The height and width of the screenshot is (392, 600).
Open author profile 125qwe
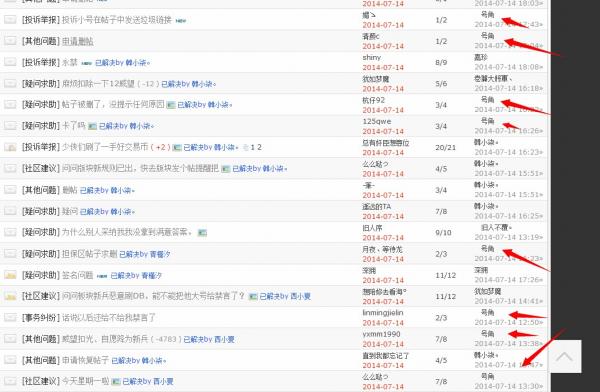coord(377,121)
